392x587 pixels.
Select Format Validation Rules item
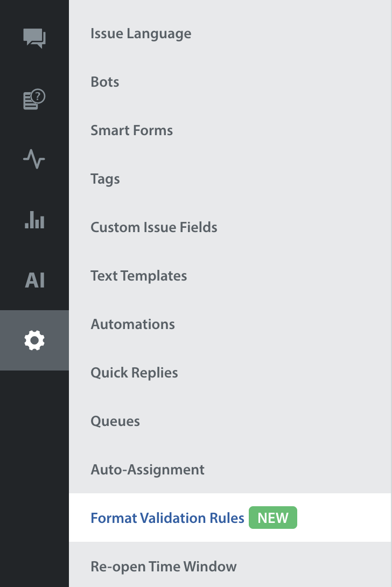point(167,518)
